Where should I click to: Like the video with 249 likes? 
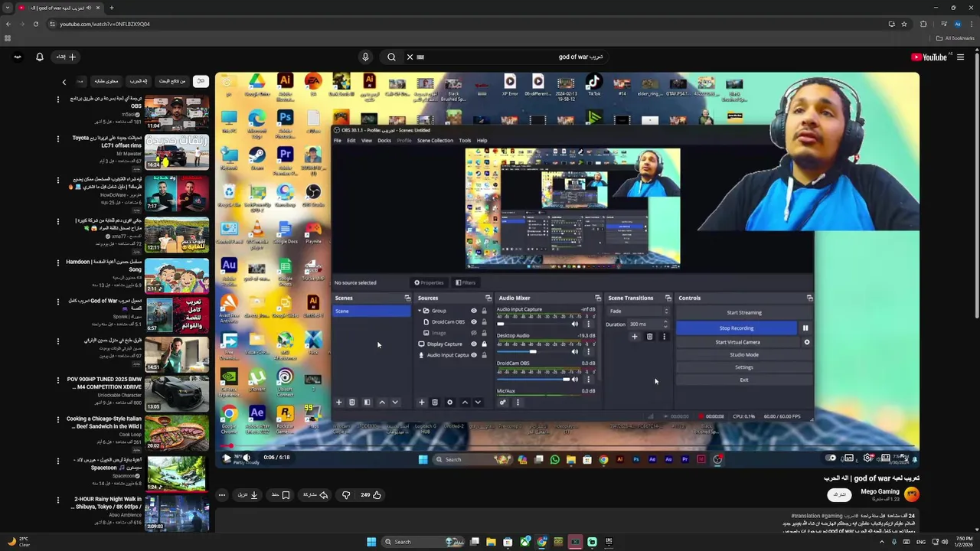(x=371, y=495)
